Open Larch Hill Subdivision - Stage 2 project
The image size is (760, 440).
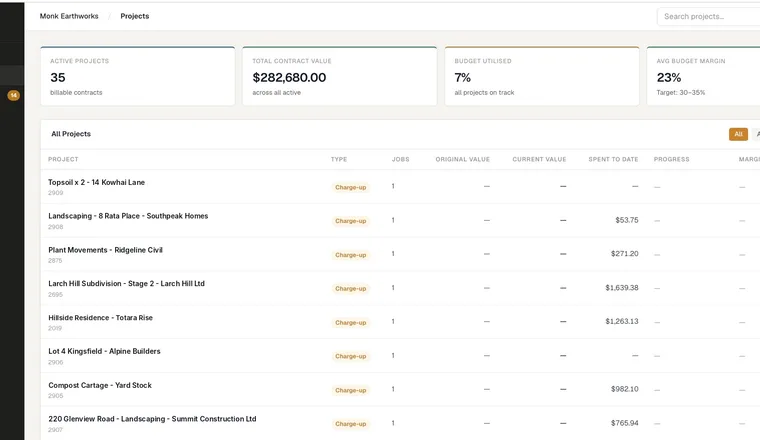127,283
